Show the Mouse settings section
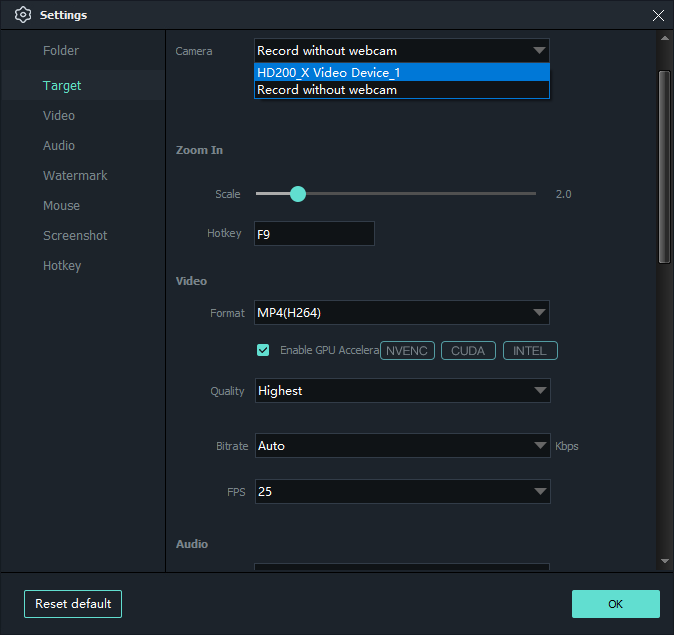This screenshot has width=674, height=635. point(61,206)
